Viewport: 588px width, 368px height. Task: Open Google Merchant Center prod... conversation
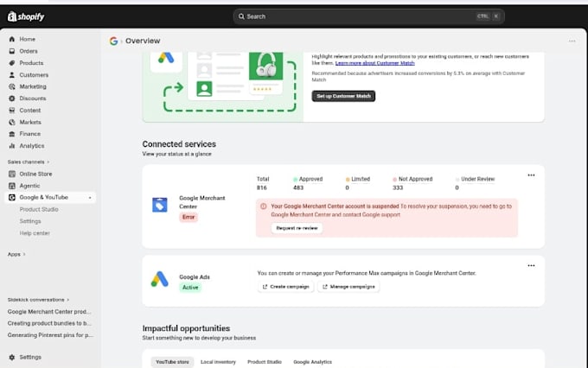pyautogui.click(x=49, y=312)
